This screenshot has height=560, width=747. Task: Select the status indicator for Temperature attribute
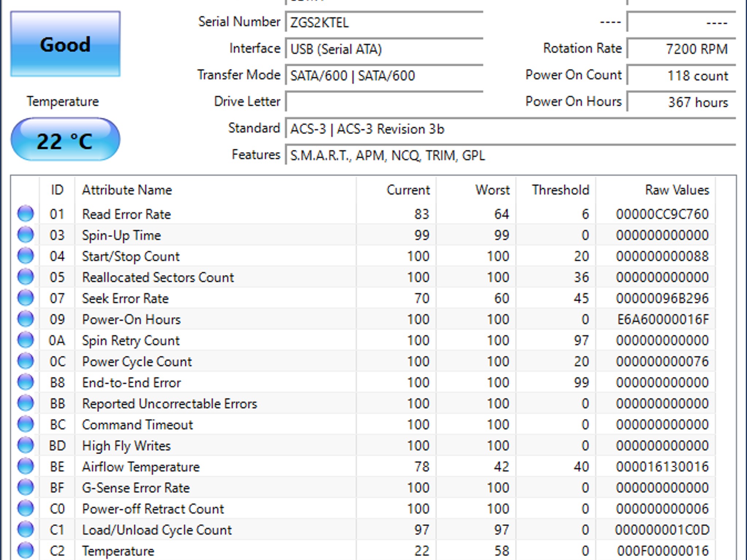pos(26,551)
